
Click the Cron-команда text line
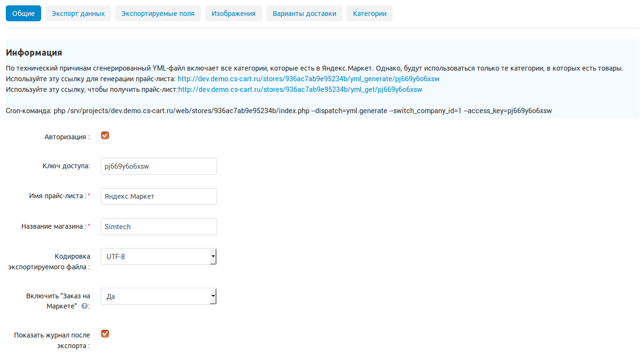pyautogui.click(x=278, y=111)
